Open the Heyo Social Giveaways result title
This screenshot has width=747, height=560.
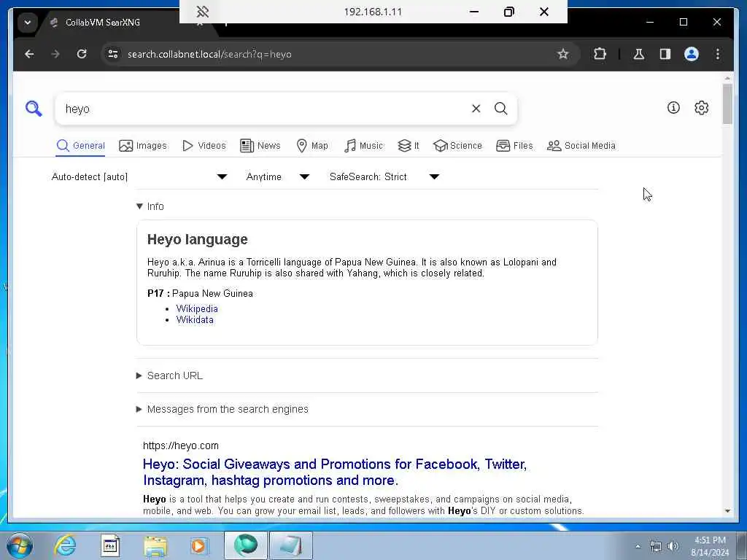point(335,472)
